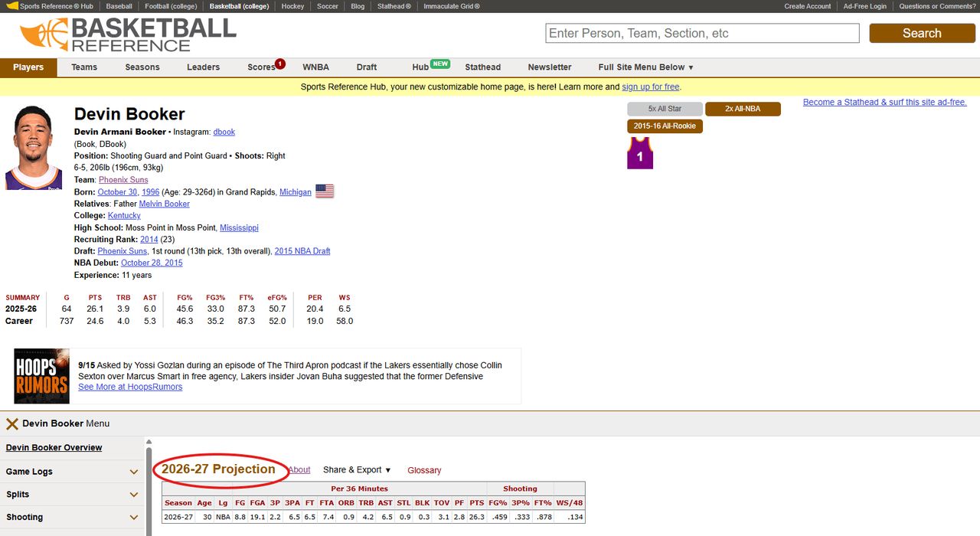Open the dbook Instagram link
This screenshot has width=980, height=536.
[224, 132]
